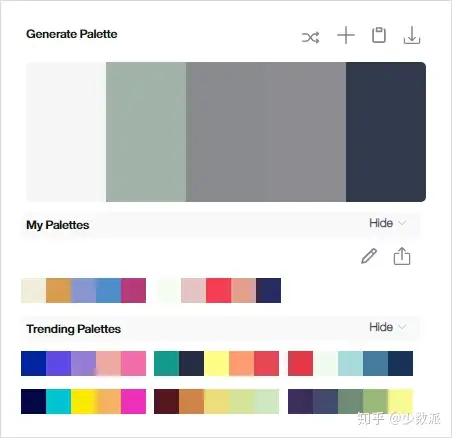Collapse My Palettes using its chevron arrow
452x438 pixels.
(x=402, y=223)
